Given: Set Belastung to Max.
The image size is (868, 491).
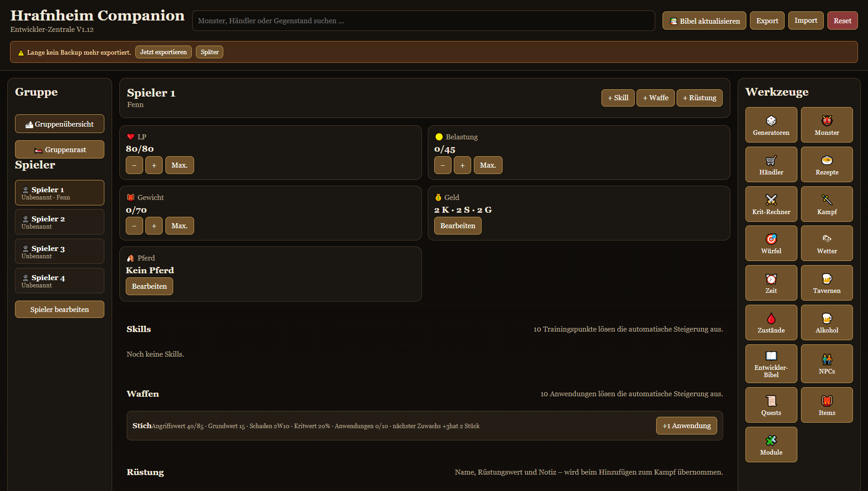Looking at the screenshot, I should pos(488,165).
